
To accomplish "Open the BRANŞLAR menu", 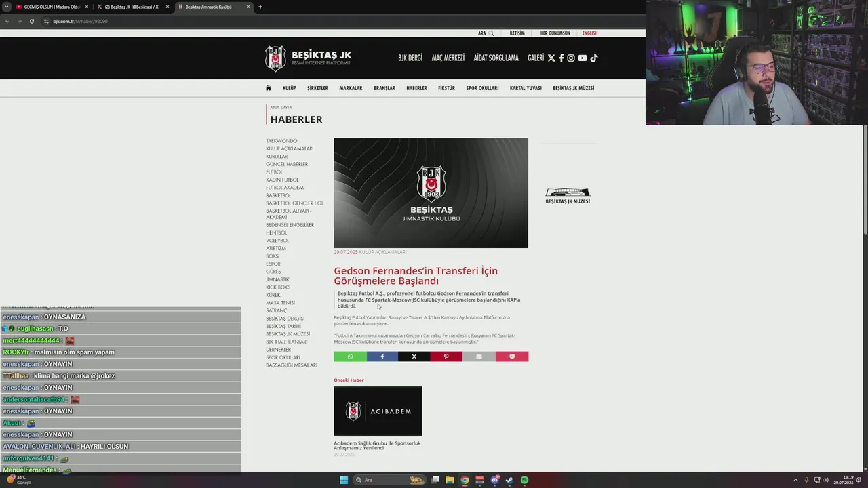I will click(x=384, y=88).
